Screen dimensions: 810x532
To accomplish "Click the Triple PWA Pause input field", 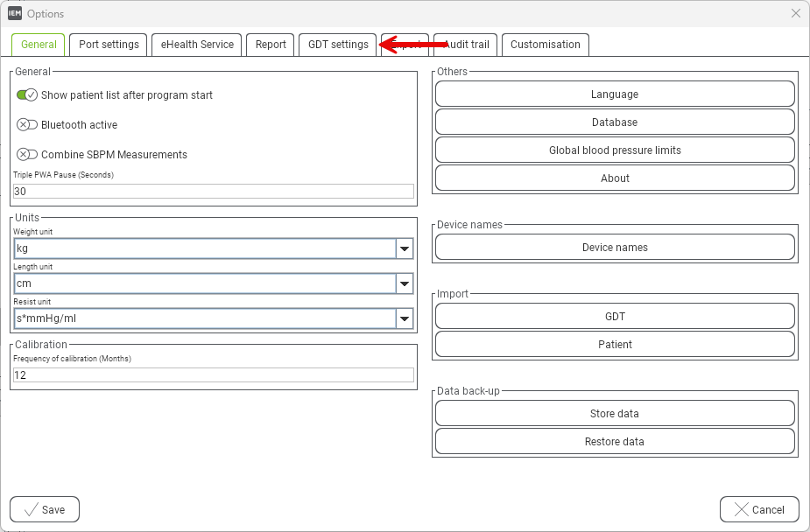I will pyautogui.click(x=214, y=192).
